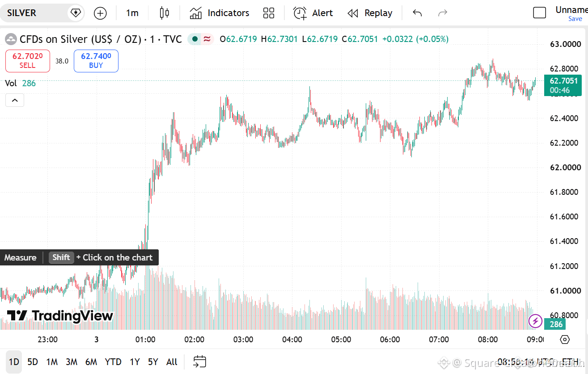This screenshot has height=374, width=588.
Task: Click the SELL 62.702 button
Action: tap(27, 61)
